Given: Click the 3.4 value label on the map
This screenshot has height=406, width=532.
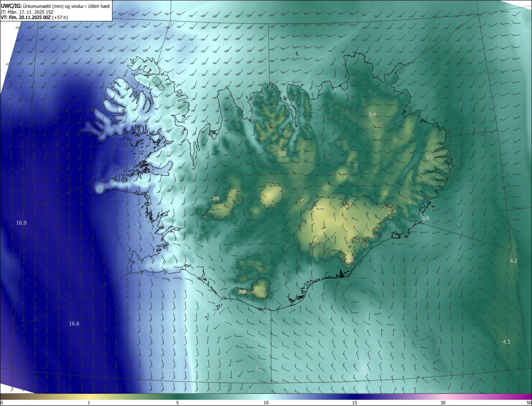Looking at the screenshot, I should 372,115.
